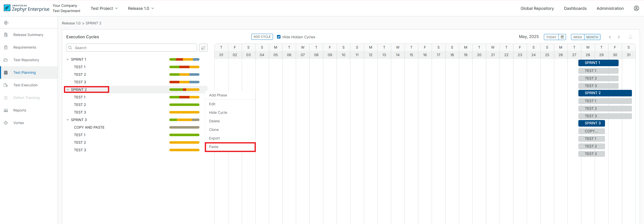The height and width of the screenshot is (224, 644).
Task: Switch timeline to WEEK view
Action: coord(577,37)
